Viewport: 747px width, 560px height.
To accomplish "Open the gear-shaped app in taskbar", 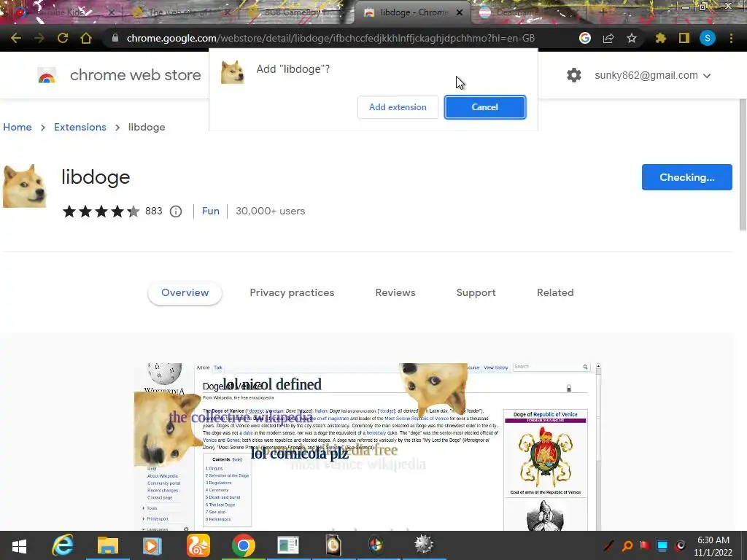I will click(x=424, y=544).
